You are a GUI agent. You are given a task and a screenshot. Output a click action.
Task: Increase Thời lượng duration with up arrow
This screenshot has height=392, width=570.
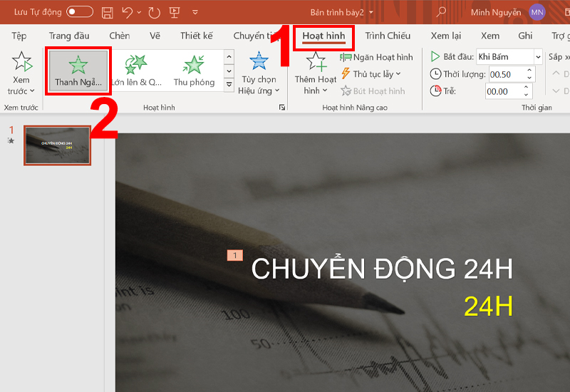[x=529, y=70]
